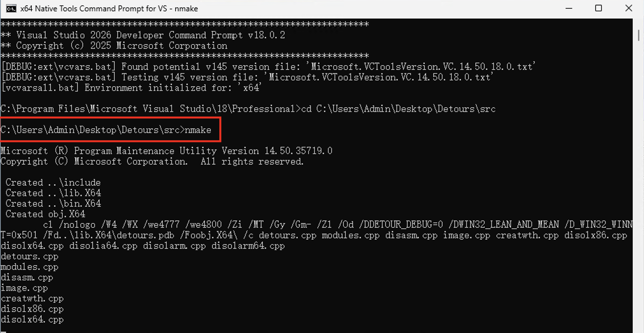Click the 'Copyright (c) 2025 Microsoft Corporation' line
This screenshot has width=644, height=333.
[x=121, y=46]
